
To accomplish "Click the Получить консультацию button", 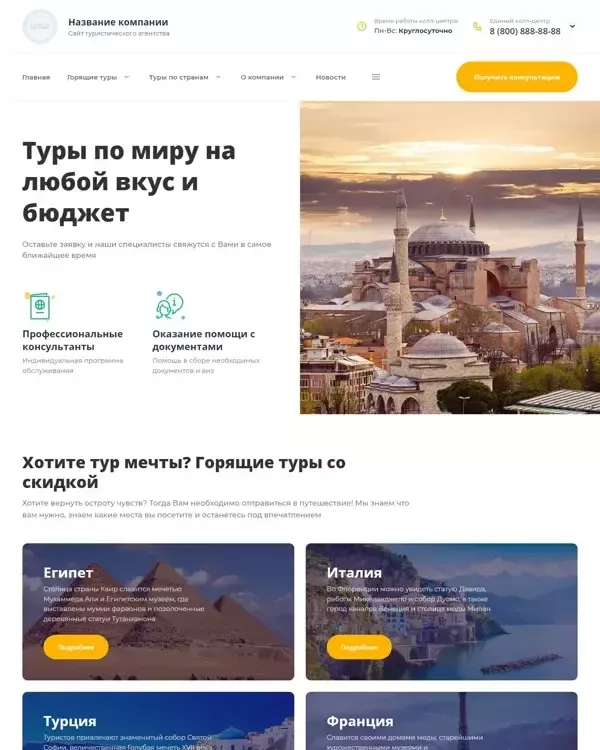I will pyautogui.click(x=517, y=77).
